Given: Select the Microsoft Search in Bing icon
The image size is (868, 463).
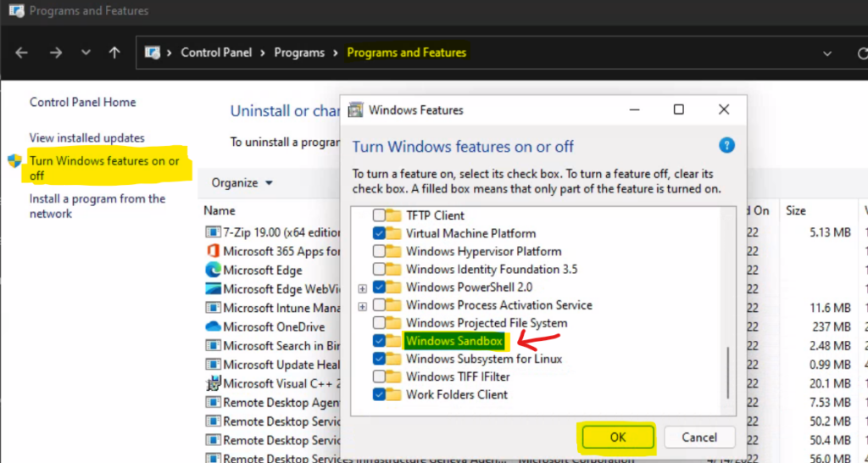Looking at the screenshot, I should (x=213, y=346).
